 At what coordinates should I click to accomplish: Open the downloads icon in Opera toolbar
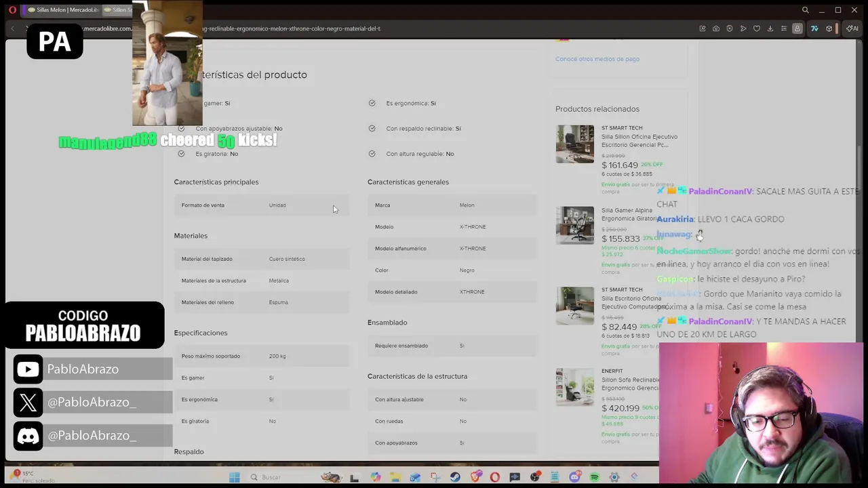pyautogui.click(x=770, y=28)
